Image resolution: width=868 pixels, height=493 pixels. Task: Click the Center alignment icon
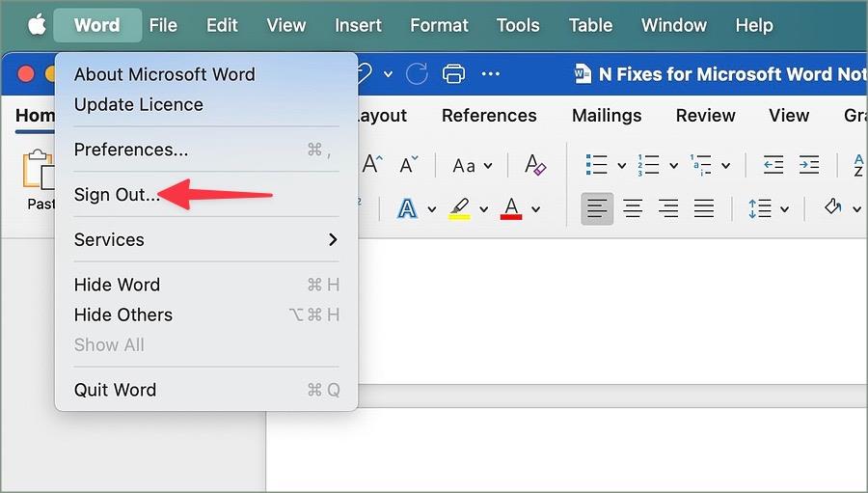pyautogui.click(x=633, y=208)
